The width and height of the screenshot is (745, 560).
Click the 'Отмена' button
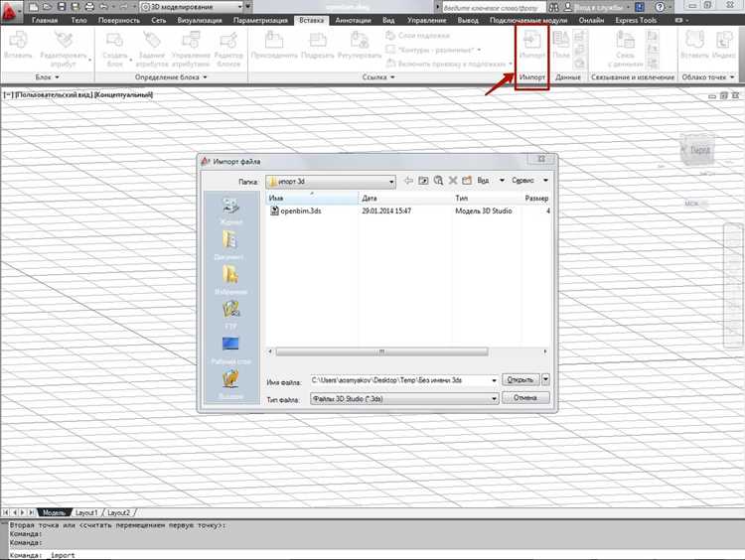point(525,398)
